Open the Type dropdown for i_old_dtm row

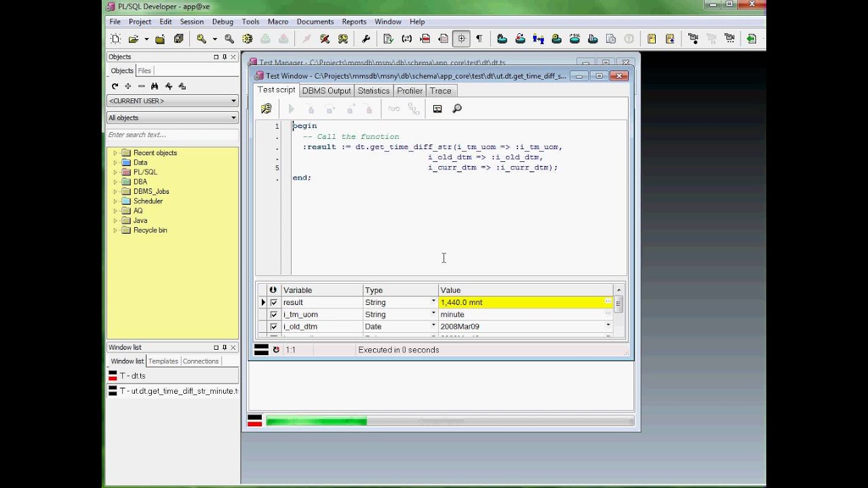pyautogui.click(x=433, y=326)
